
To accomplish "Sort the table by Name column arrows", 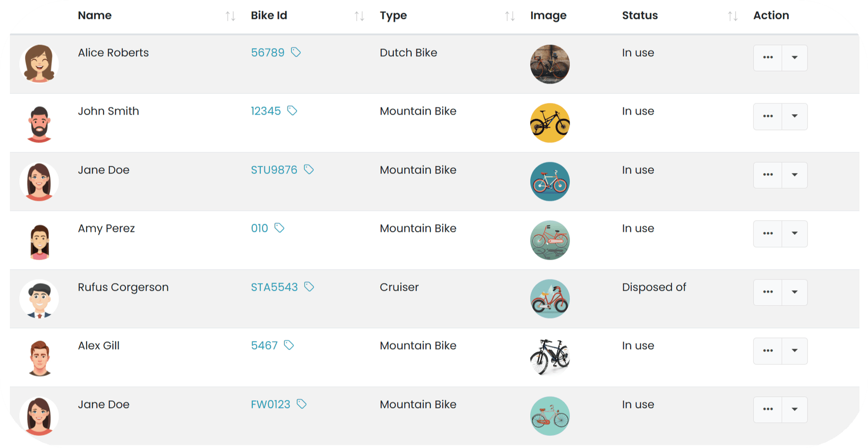I will click(230, 16).
